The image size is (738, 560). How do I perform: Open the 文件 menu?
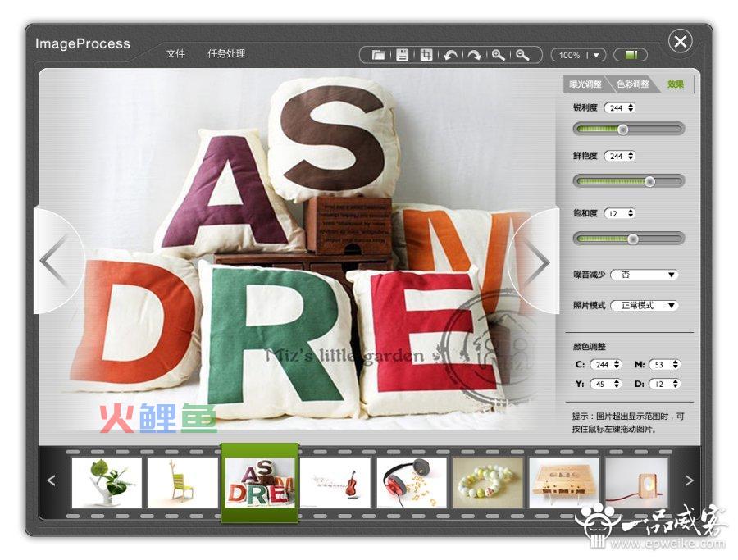point(175,54)
